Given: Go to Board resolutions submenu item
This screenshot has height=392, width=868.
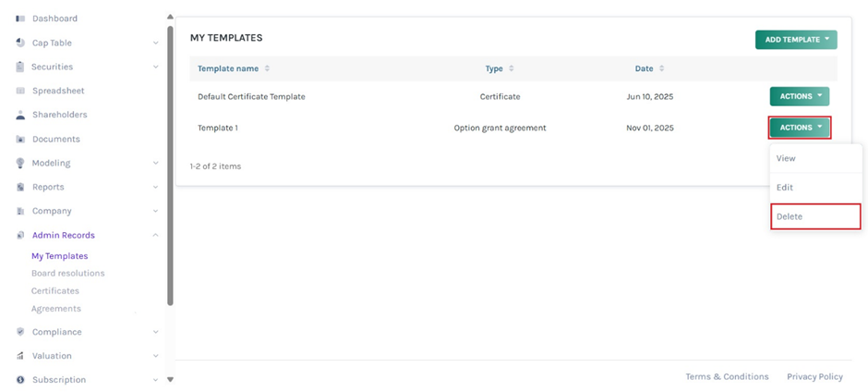Looking at the screenshot, I should (67, 273).
